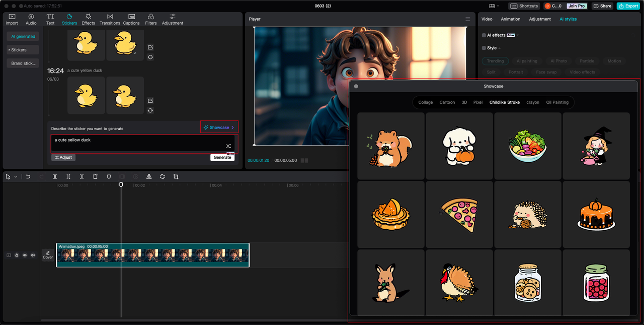Open the Text panel icon
Viewport: 644px width, 325px height.
[50, 20]
